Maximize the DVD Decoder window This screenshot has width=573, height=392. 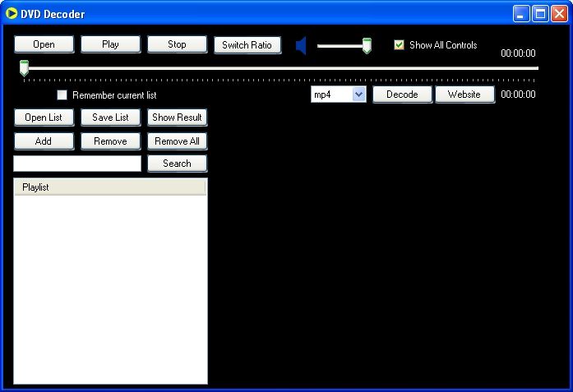click(540, 14)
